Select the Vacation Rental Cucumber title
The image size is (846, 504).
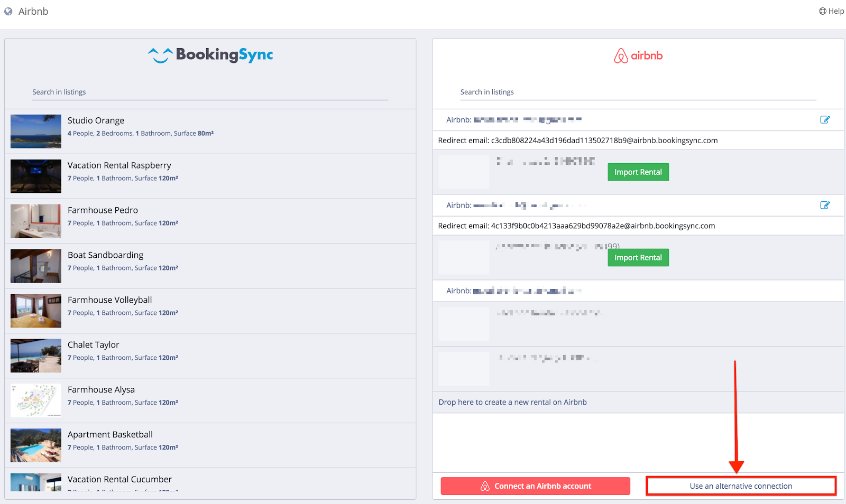click(x=119, y=480)
